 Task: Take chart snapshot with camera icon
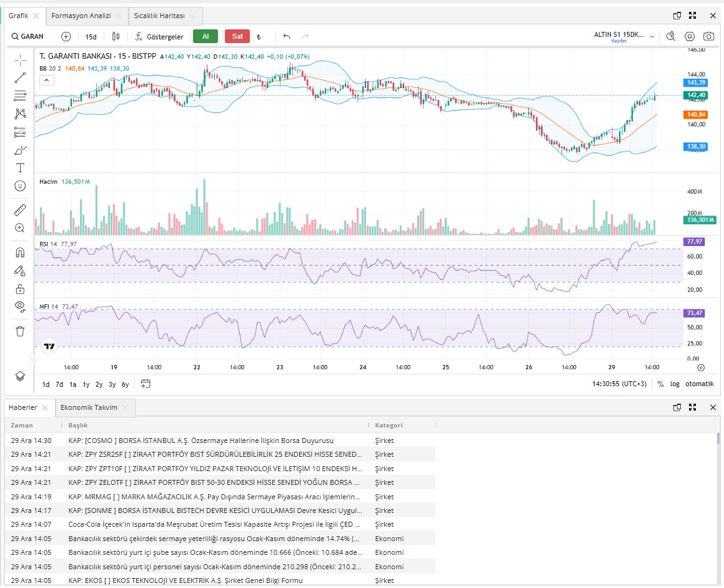708,36
